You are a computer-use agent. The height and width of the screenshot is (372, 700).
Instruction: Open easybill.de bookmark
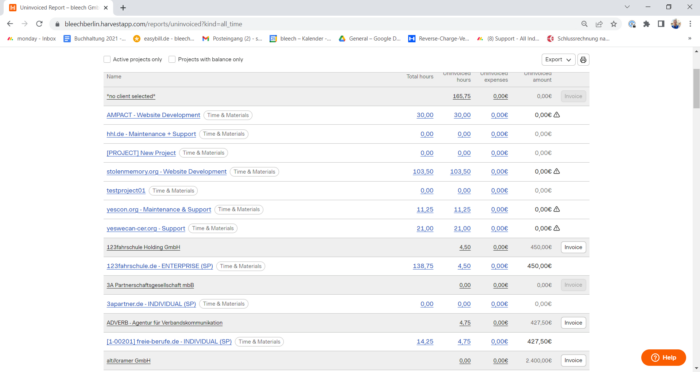[x=164, y=39]
